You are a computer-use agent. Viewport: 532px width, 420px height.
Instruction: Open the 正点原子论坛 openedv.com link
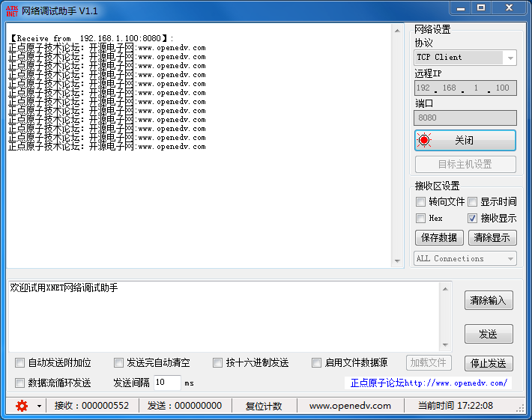[x=429, y=383]
